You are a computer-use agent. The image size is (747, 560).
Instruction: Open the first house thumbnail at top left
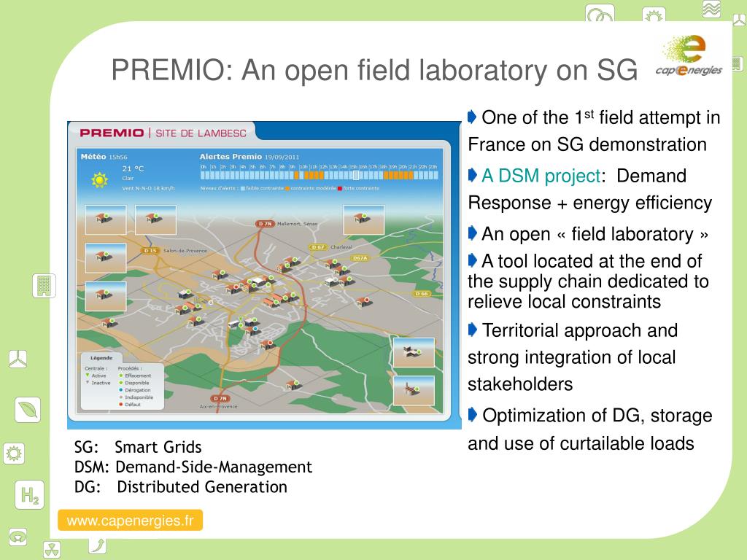106,220
